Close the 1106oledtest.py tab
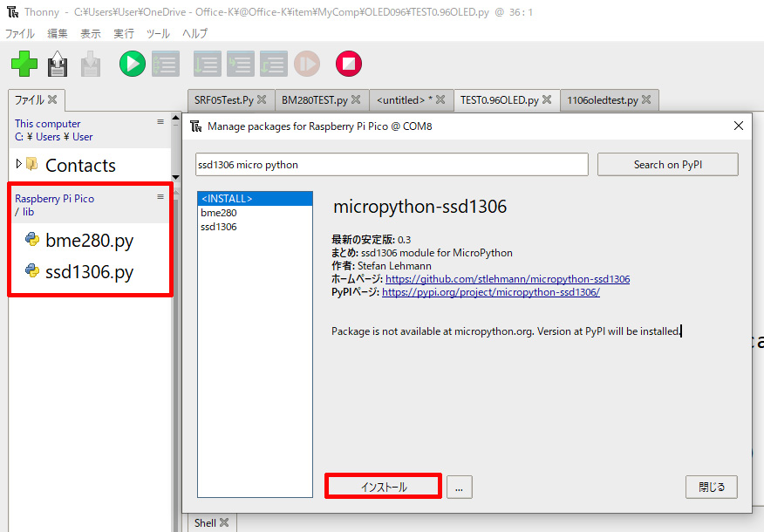Image resolution: width=764 pixels, height=532 pixels. (x=646, y=99)
